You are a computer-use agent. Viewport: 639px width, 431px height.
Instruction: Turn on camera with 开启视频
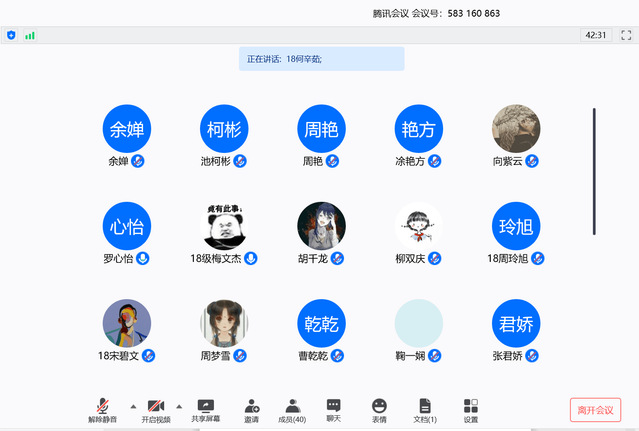coord(156,406)
